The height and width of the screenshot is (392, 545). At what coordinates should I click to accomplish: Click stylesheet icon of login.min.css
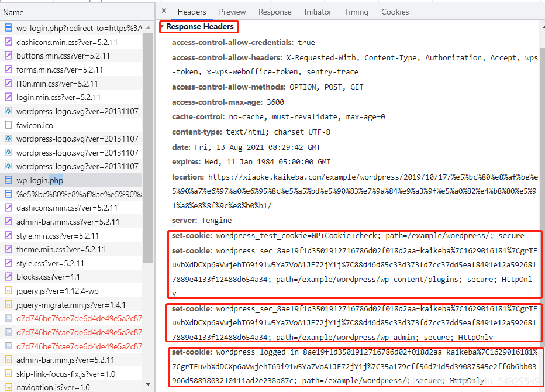(8, 97)
